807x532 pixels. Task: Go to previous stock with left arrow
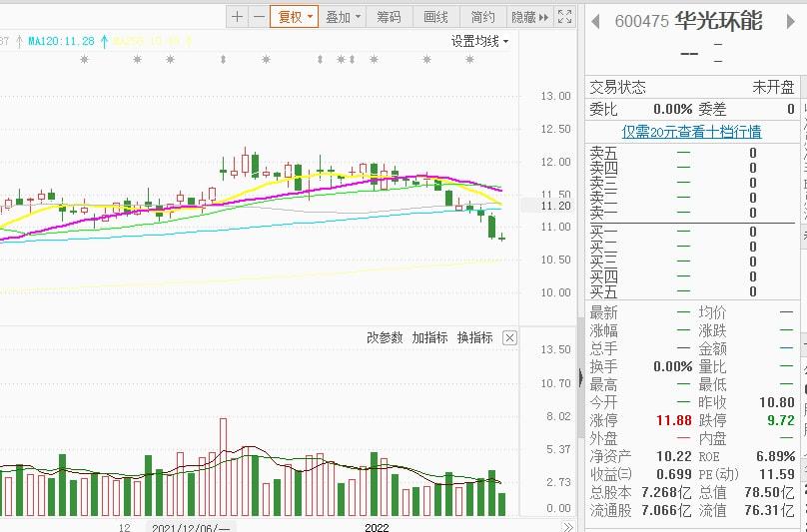click(x=596, y=21)
